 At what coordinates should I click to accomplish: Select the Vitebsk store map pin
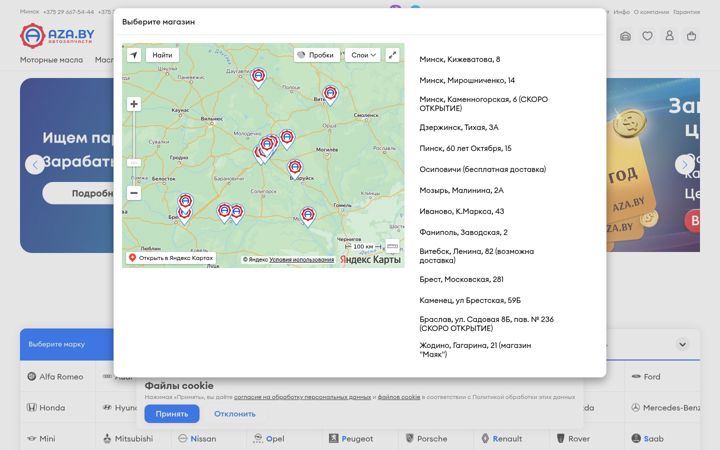330,95
